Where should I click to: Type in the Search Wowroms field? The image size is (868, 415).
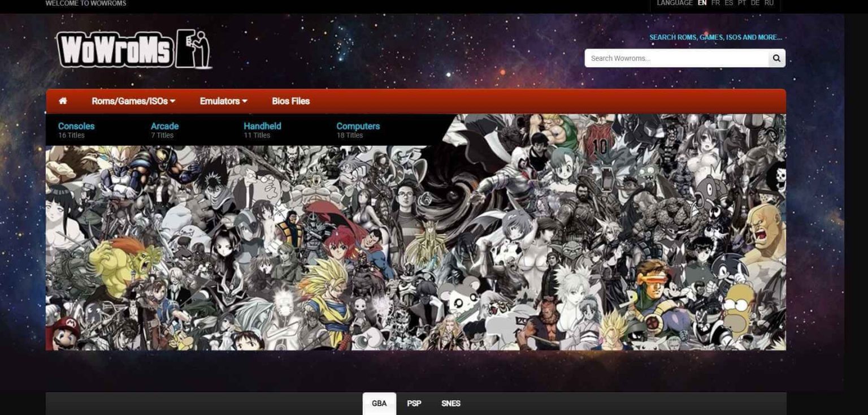pyautogui.click(x=676, y=58)
